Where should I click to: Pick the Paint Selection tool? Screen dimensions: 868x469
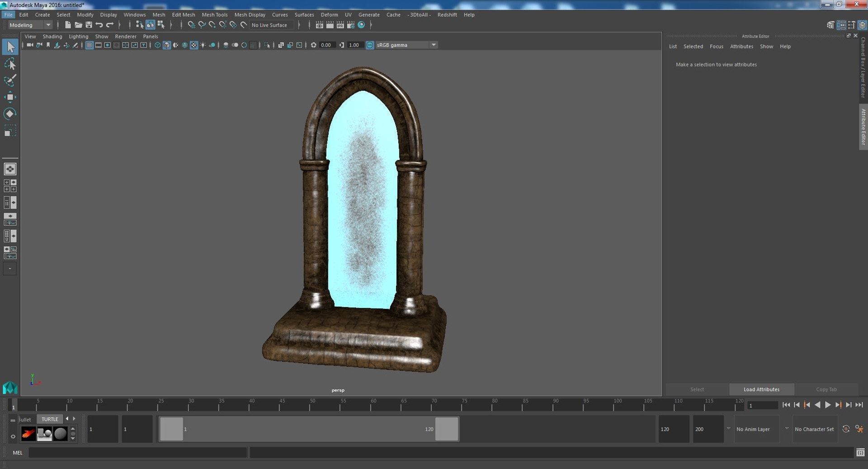(x=10, y=81)
